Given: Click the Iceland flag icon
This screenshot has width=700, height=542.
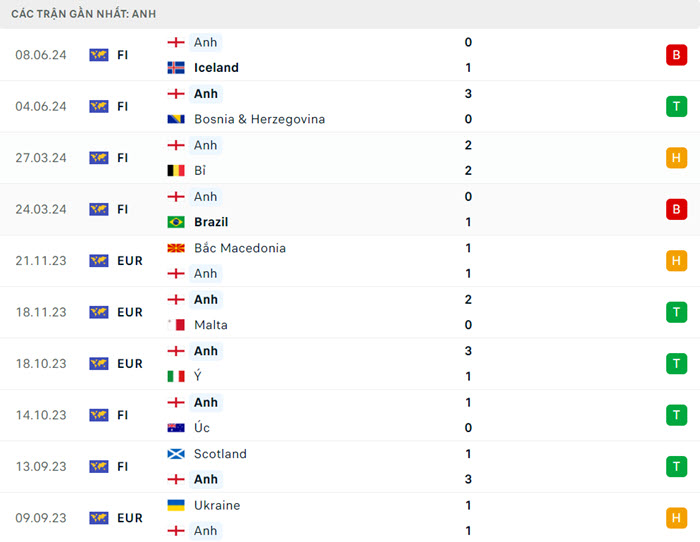Looking at the screenshot, I should click(176, 68).
